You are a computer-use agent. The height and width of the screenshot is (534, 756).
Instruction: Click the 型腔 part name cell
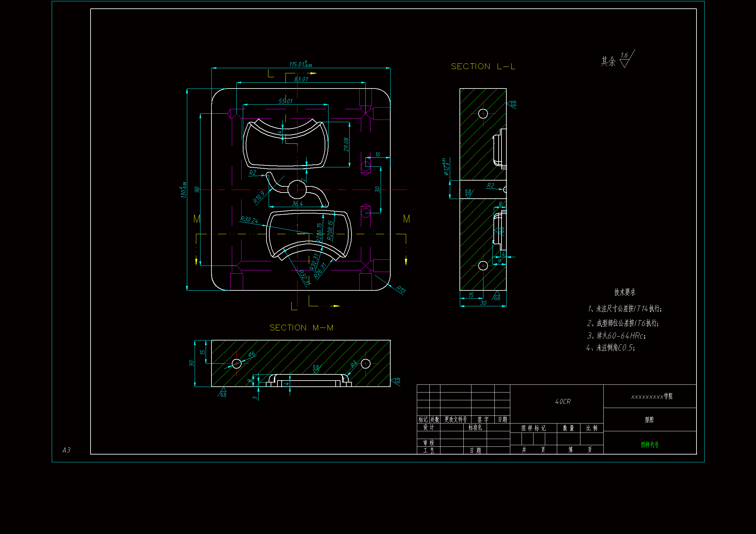pos(649,420)
